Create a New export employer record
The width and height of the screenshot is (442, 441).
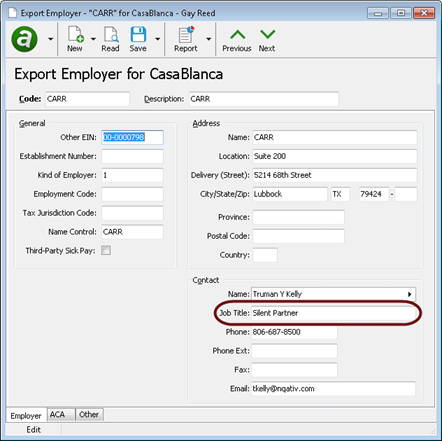[x=75, y=39]
